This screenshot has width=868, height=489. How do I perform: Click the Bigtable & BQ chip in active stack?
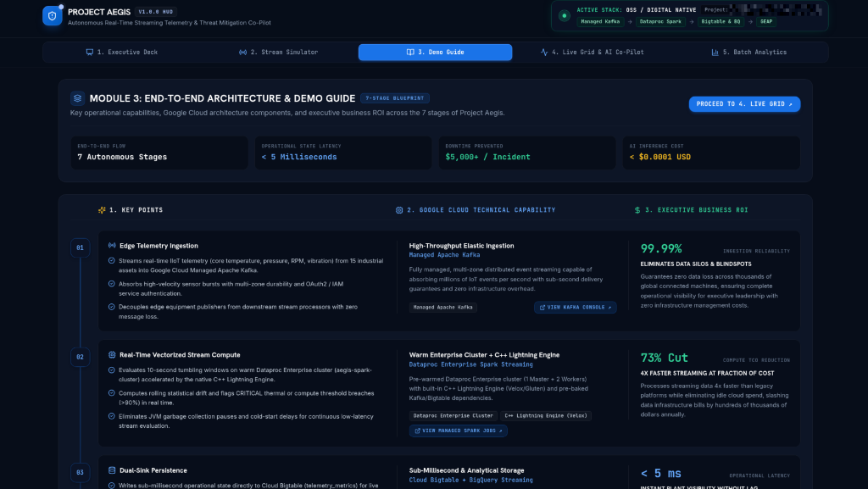pos(721,22)
